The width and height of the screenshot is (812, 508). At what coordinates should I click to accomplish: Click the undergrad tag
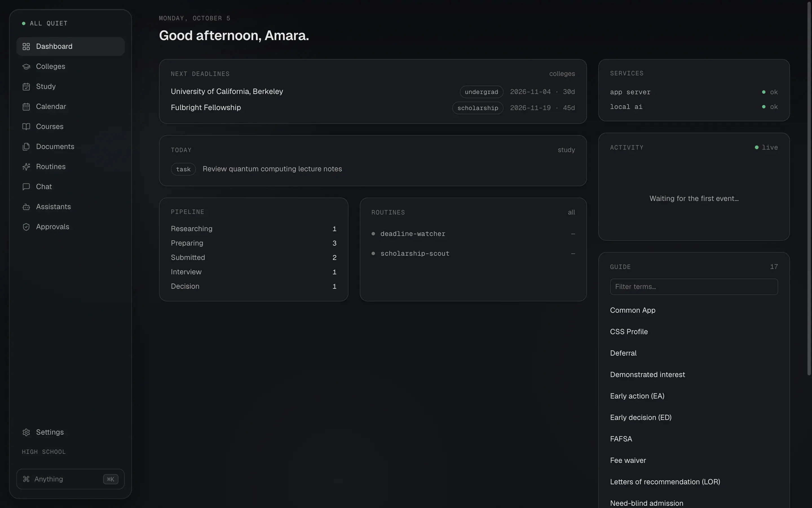[x=481, y=92]
